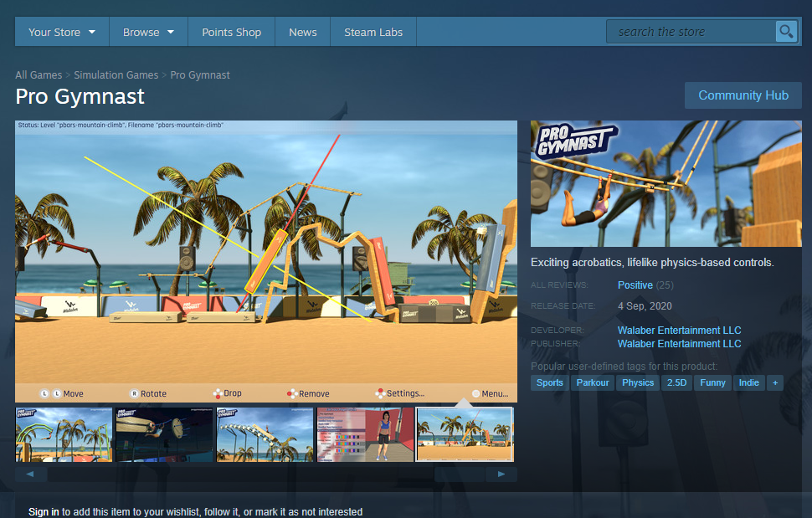The height and width of the screenshot is (518, 812).
Task: Click the Pro Gymnast breadcrumb link
Action: click(200, 75)
